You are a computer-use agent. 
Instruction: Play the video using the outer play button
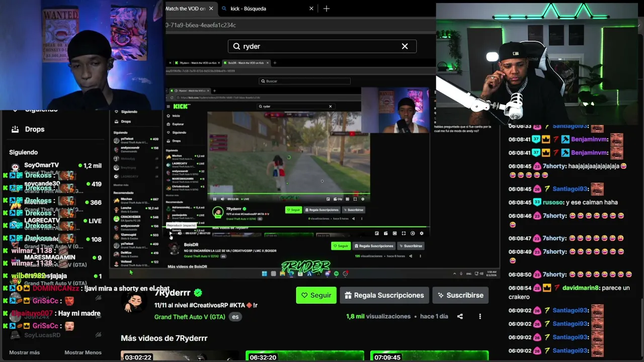click(171, 233)
